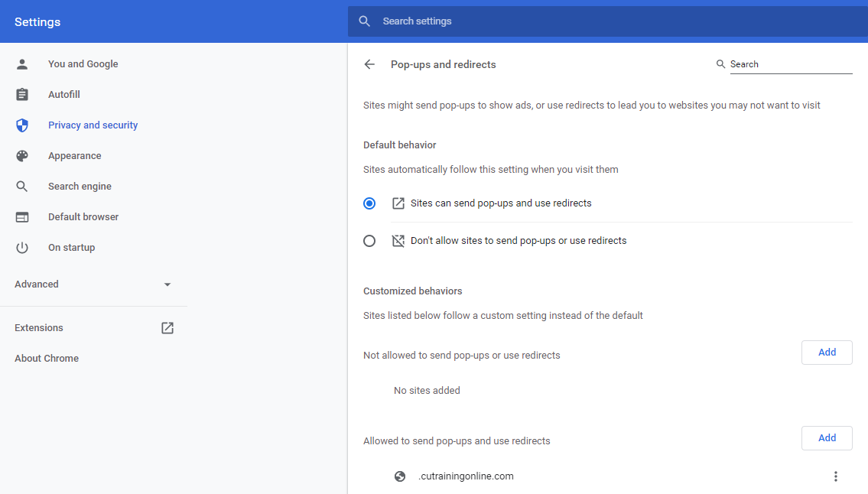This screenshot has height=494, width=868.
Task: Open more actions menu for .cutrainingonline.com
Action: 835,476
